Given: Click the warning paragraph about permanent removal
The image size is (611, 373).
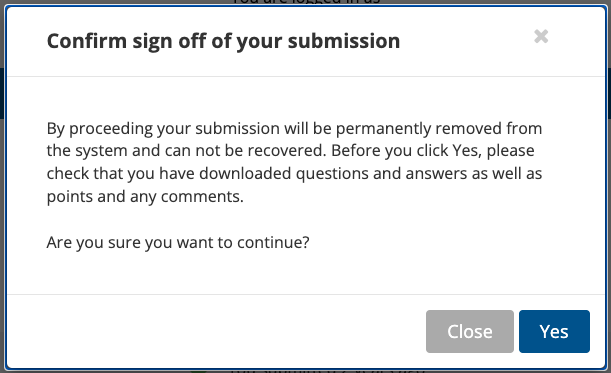Looking at the screenshot, I should click(294, 162).
